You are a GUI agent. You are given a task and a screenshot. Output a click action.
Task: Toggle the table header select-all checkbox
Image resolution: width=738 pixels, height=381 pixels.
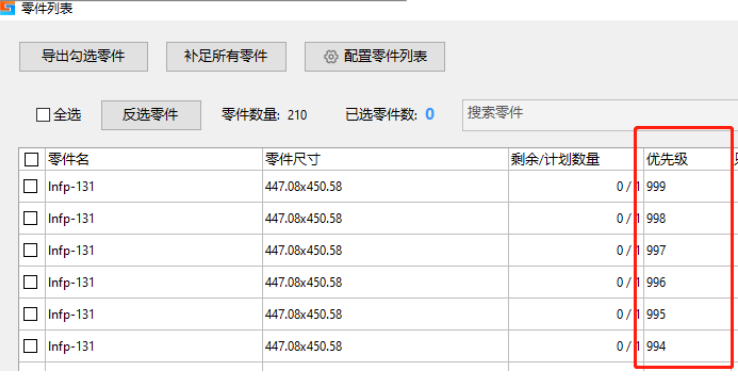click(x=31, y=160)
